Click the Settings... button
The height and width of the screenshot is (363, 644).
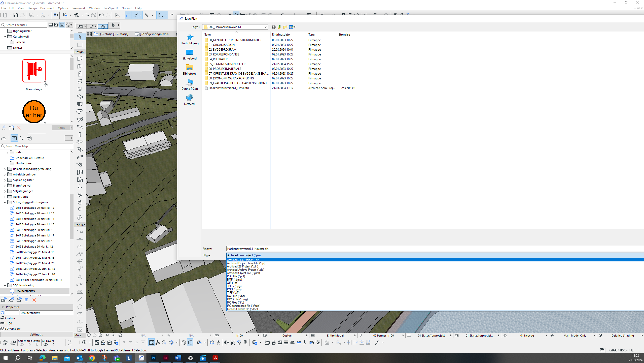37,335
